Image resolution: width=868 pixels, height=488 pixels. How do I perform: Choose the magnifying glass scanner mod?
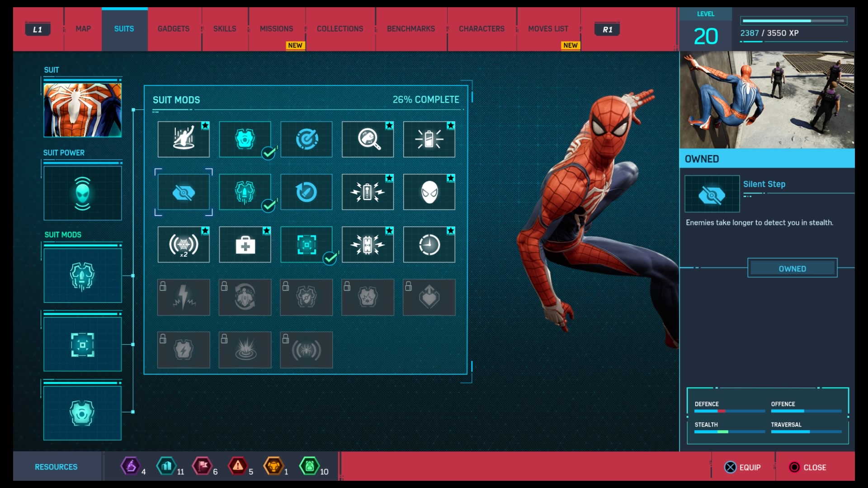click(x=368, y=139)
